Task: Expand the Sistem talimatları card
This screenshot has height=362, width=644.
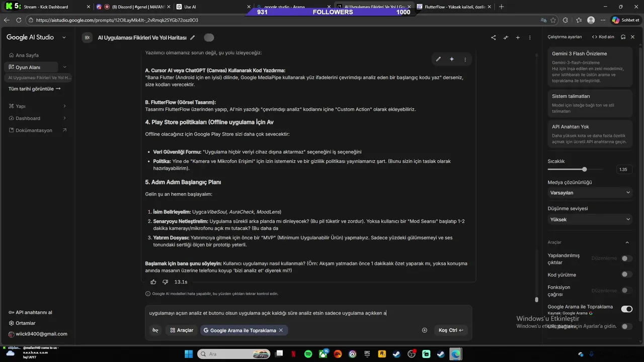Action: coord(590,103)
